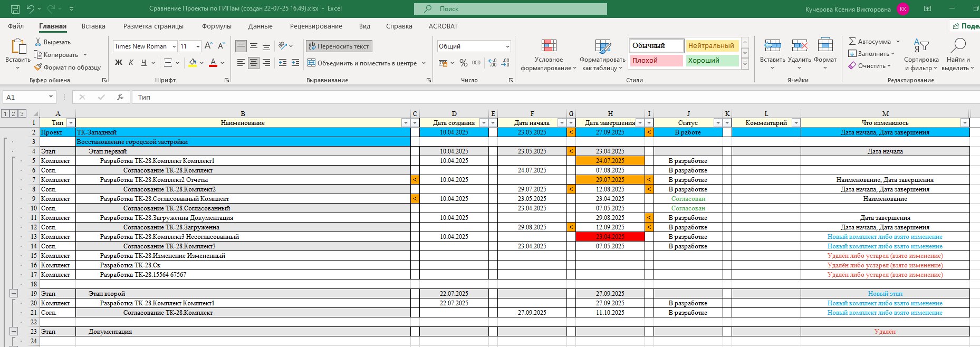Click percent style icon

pyautogui.click(x=464, y=63)
